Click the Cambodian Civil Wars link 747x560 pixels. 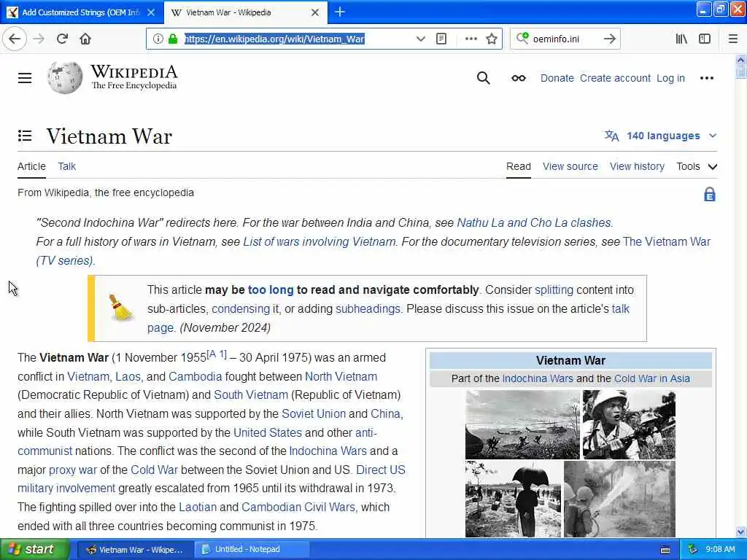click(x=300, y=507)
